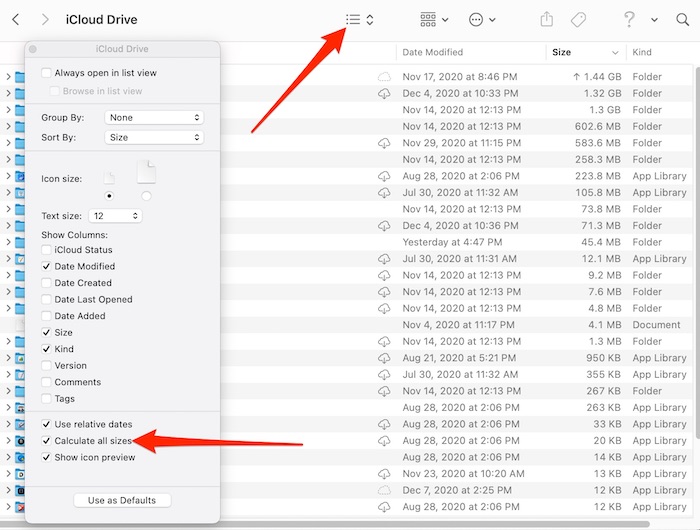Click download cloud on 33 KB row
This screenshot has height=530, width=700.
[x=384, y=424]
